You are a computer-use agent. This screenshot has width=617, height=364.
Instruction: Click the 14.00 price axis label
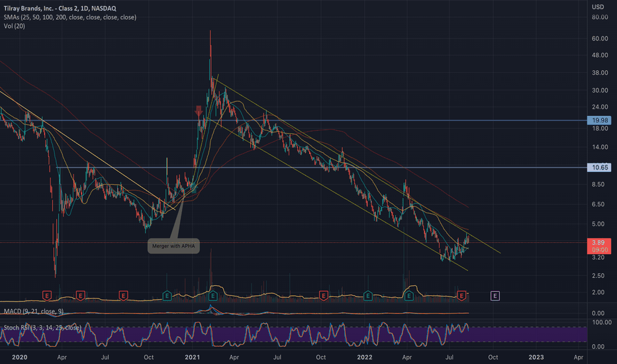600,147
